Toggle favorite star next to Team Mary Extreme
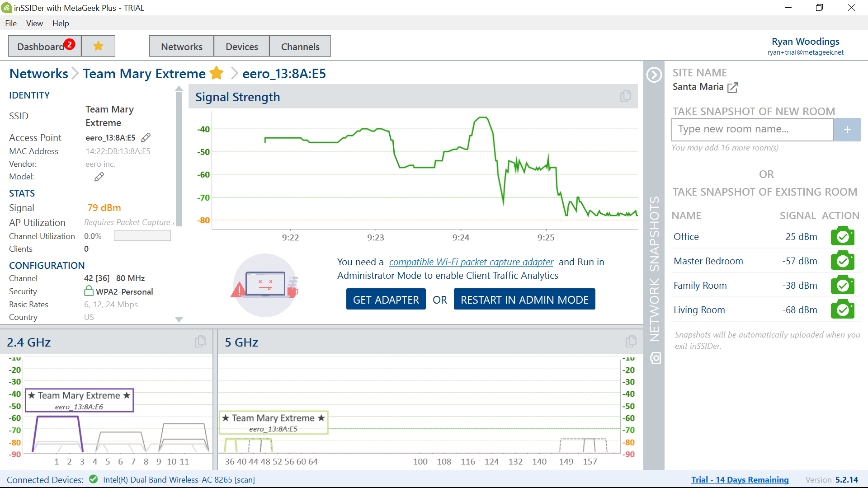The width and height of the screenshot is (868, 488). pos(217,73)
